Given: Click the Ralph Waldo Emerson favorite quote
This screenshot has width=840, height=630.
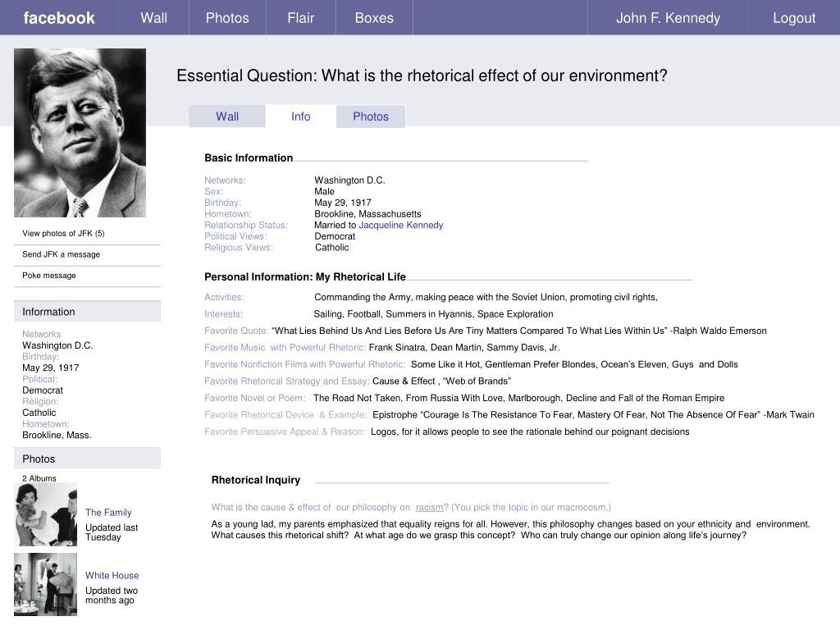Looking at the screenshot, I should pyautogui.click(x=519, y=331).
